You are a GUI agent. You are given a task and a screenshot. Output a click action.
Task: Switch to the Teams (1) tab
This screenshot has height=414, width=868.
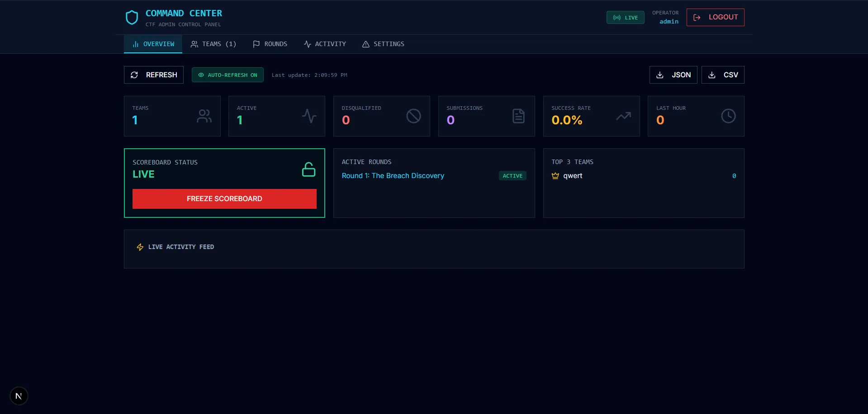click(x=213, y=44)
